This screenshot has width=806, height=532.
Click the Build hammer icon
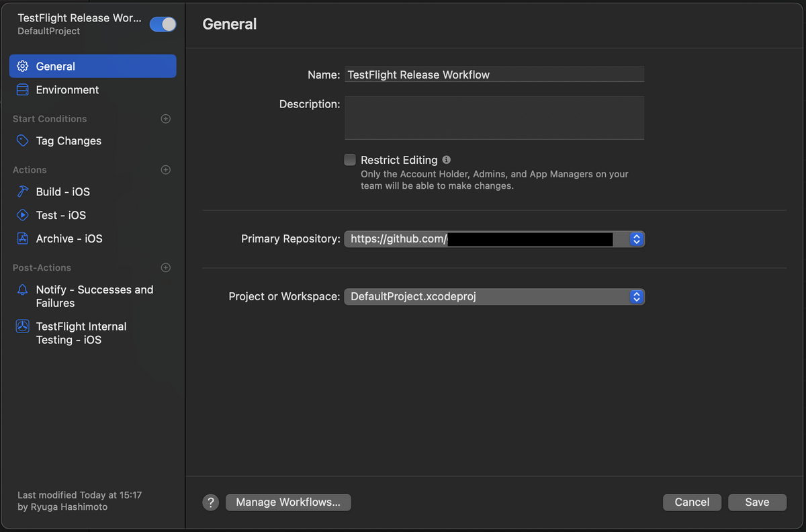pos(23,191)
